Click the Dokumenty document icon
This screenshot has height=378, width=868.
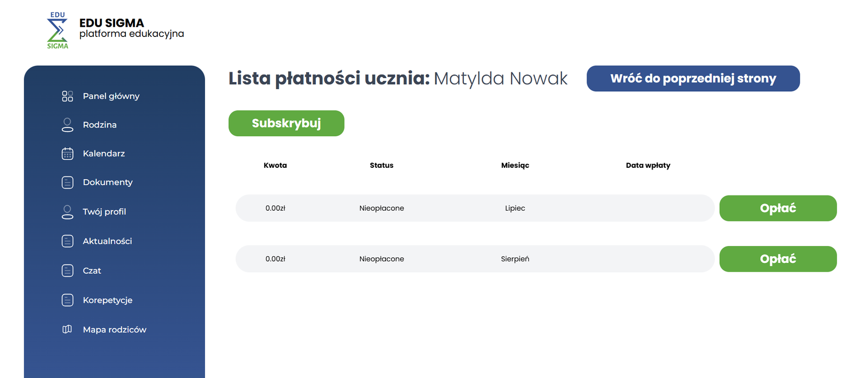click(67, 182)
